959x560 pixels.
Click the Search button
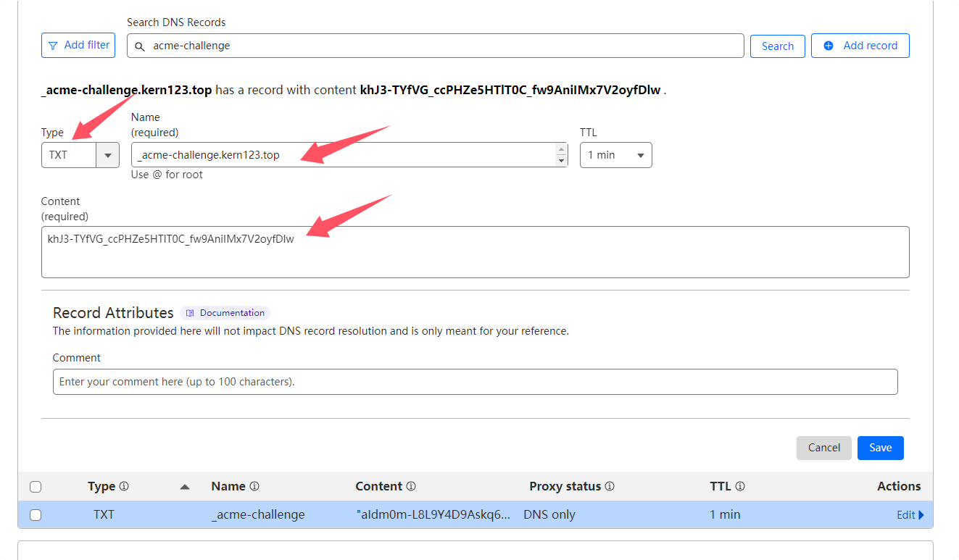[777, 46]
